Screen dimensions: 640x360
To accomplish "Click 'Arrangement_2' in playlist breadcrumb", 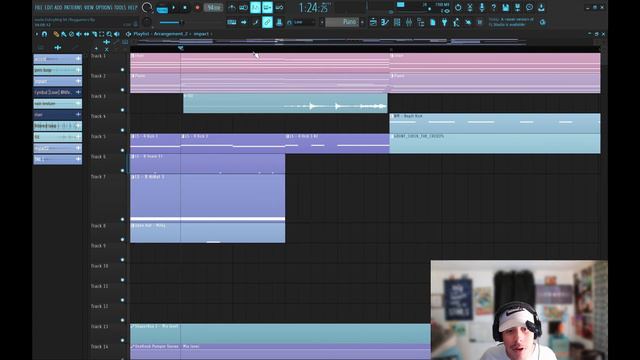I will (x=171, y=34).
